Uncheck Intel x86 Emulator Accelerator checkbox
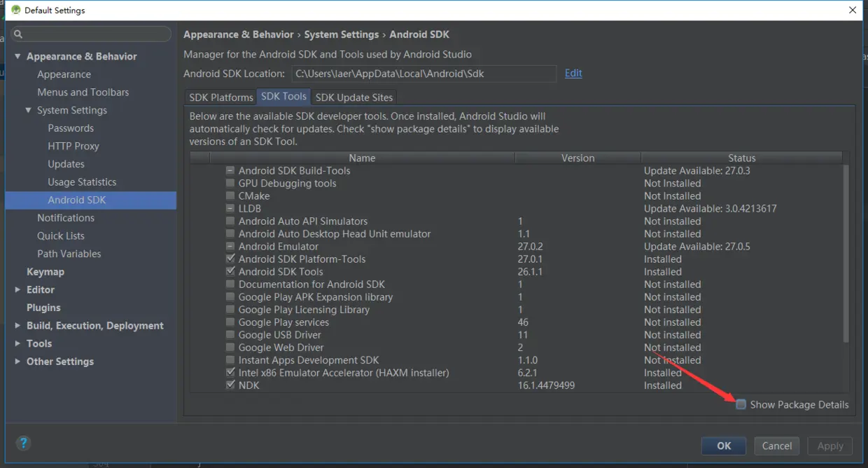The width and height of the screenshot is (868, 468). [x=230, y=373]
